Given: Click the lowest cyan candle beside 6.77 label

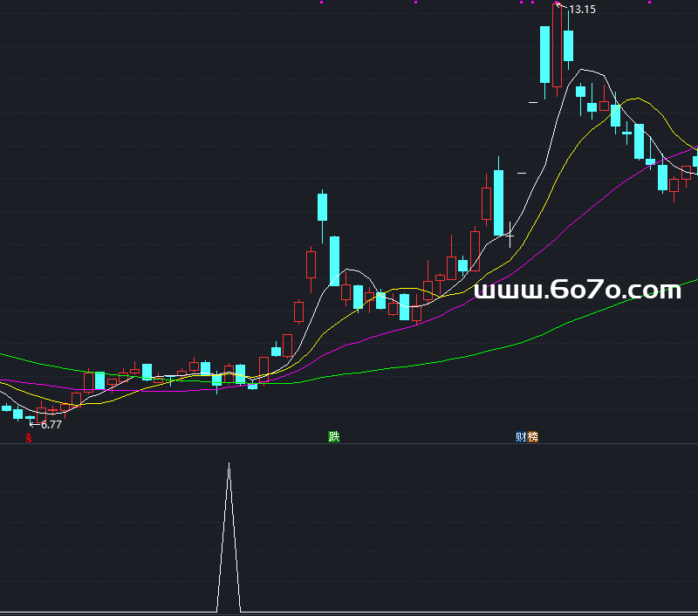Looking at the screenshot, I should click(17, 414).
